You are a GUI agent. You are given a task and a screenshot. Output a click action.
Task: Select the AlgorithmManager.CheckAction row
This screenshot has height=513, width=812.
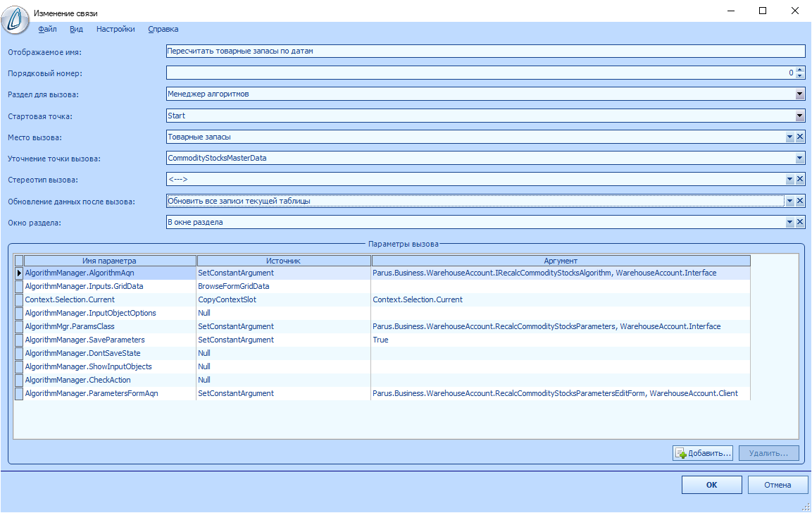(x=382, y=380)
